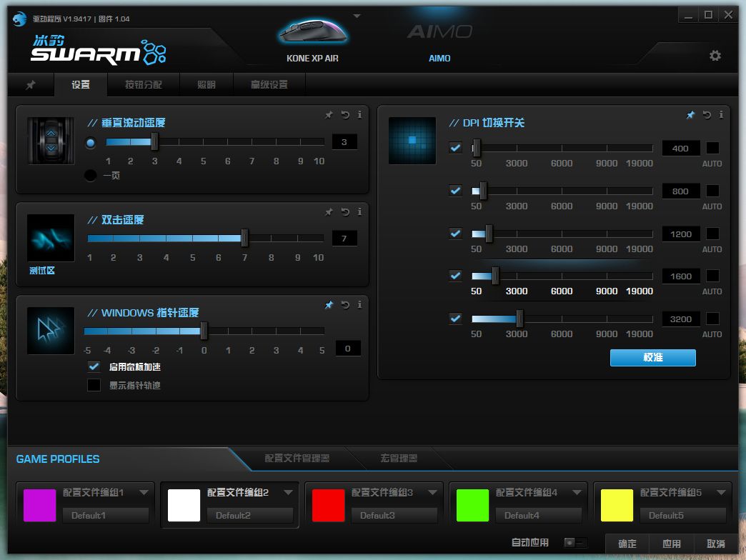
Task: Click the cancel button
Action: coord(715,544)
